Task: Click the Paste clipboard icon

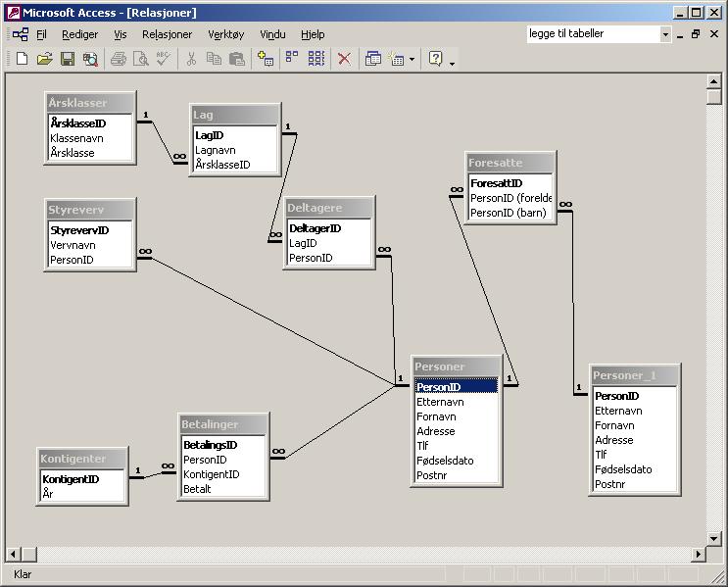Action: coord(237,59)
